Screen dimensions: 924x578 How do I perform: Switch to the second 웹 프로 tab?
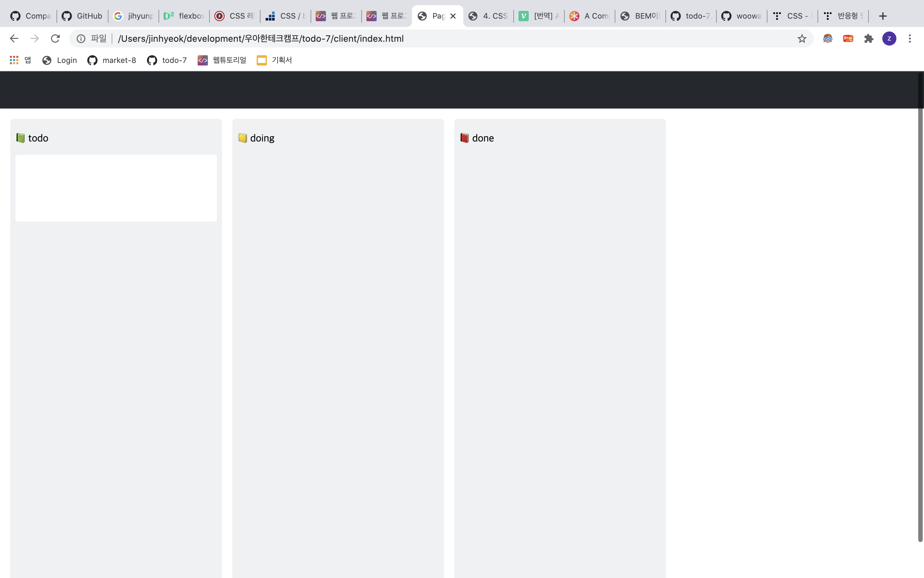[x=387, y=16]
